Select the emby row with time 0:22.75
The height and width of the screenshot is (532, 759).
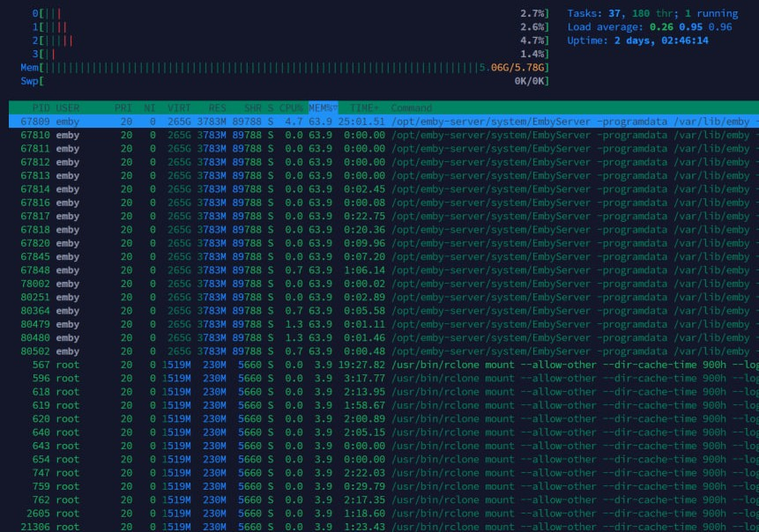[383, 216]
